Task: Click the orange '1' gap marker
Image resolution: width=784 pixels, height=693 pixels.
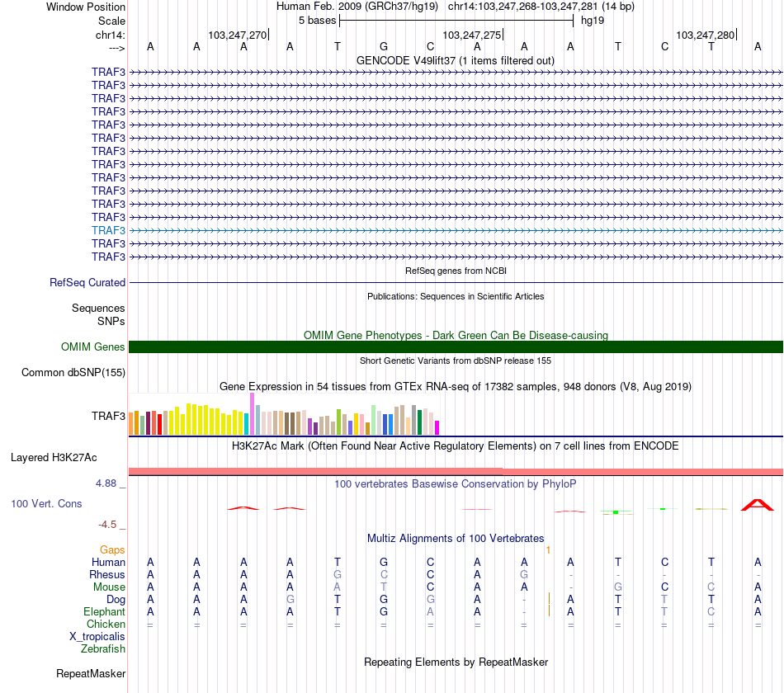Action: [x=548, y=550]
